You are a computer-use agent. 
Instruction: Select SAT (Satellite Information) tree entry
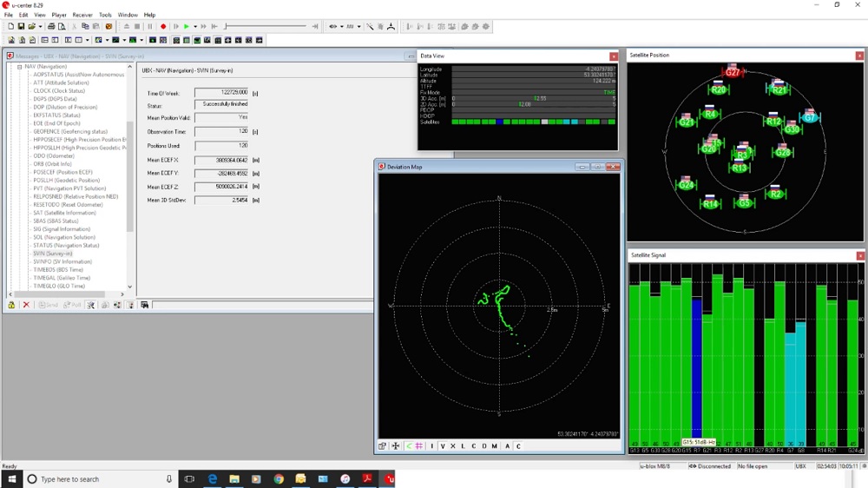pyautogui.click(x=64, y=213)
